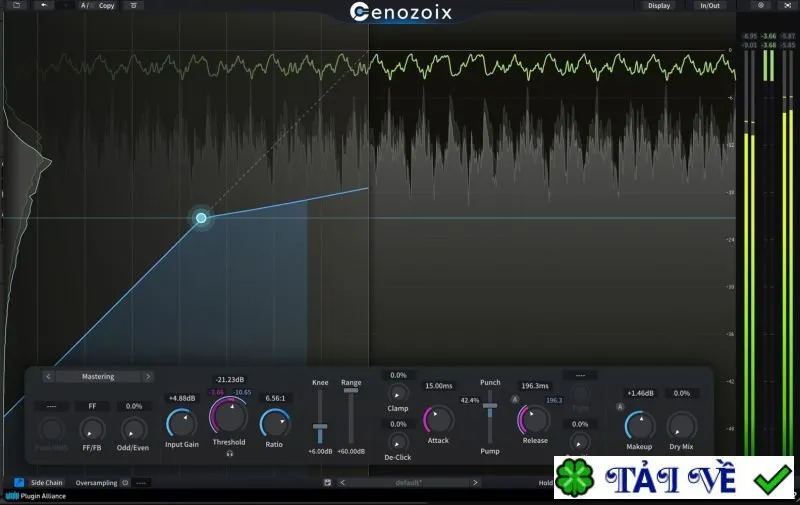Toggle the auto release A button

515,399
